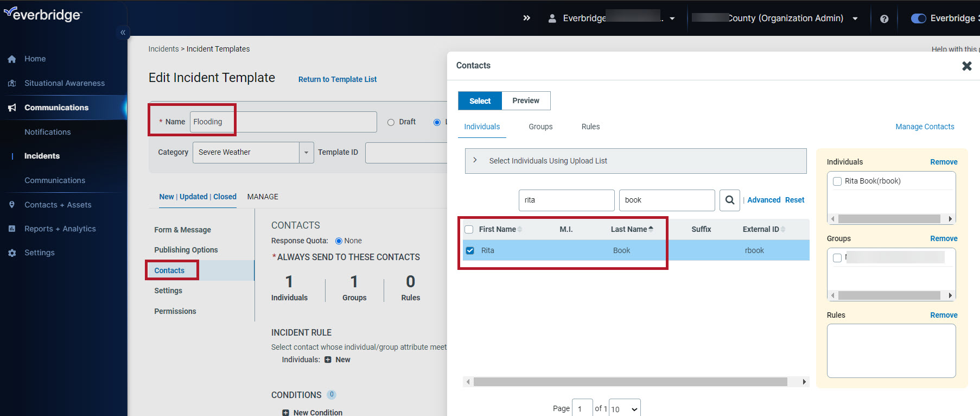This screenshot has width=980, height=416.
Task: Sort by the First Name column
Action: point(500,229)
